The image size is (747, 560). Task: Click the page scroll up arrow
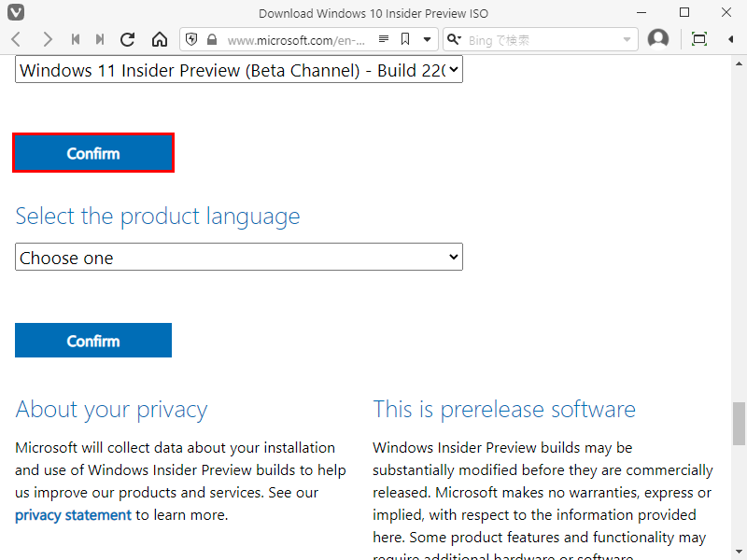[x=739, y=63]
